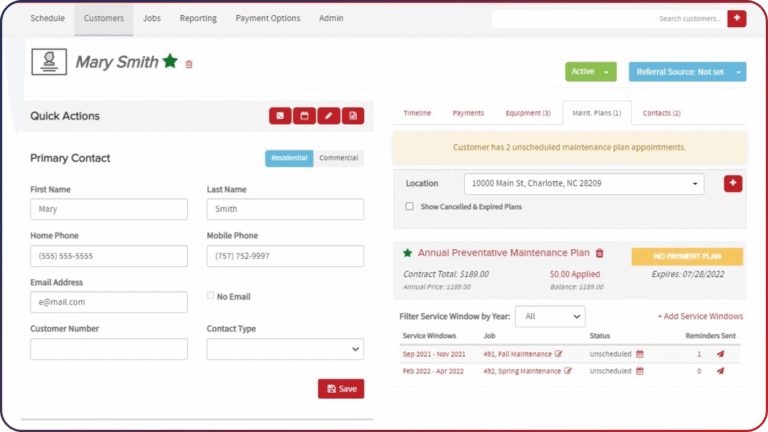Click the Sep 2021 - Nov 2021 service window
Screen dimensions: 768x432
click(x=434, y=354)
